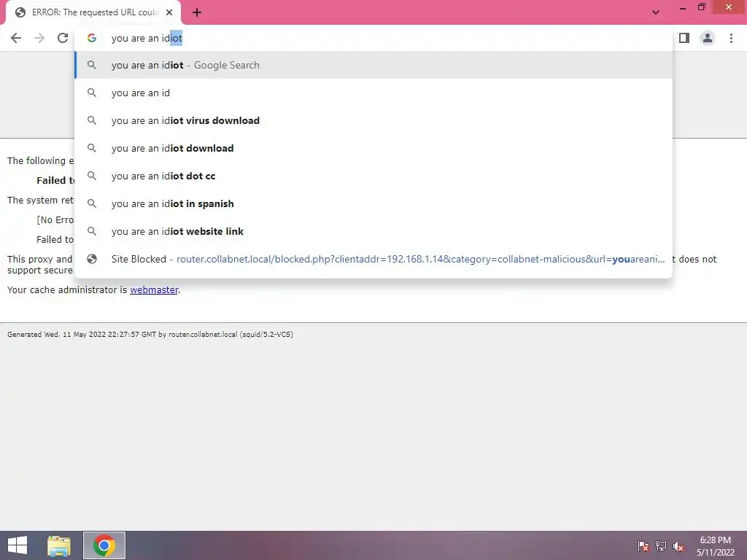The image size is (747, 560).
Task: Click search icon beside 'you are an id'
Action: (92, 93)
